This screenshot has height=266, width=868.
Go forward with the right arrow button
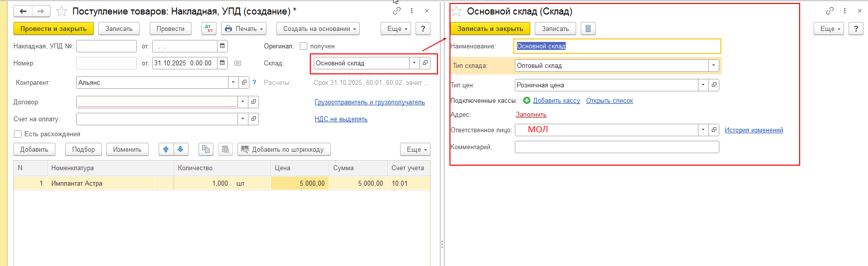pyautogui.click(x=41, y=11)
